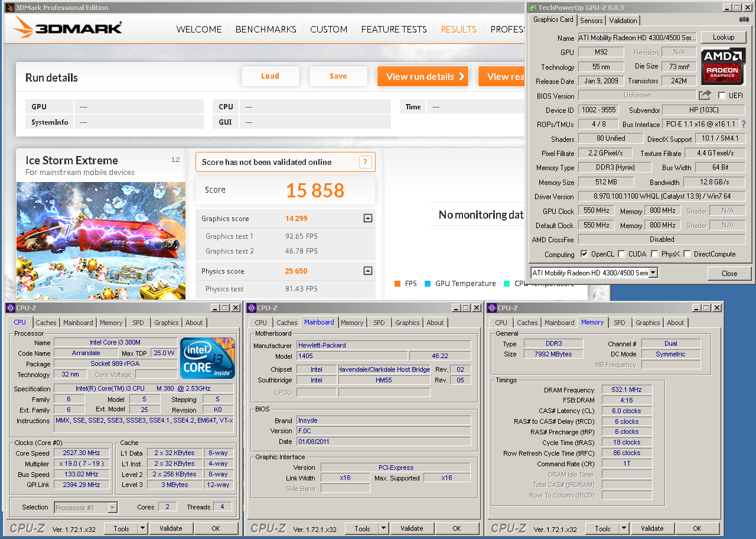Click the 3DMark logo in the header
Image resolution: width=756 pixels, height=539 pixels.
67,28
